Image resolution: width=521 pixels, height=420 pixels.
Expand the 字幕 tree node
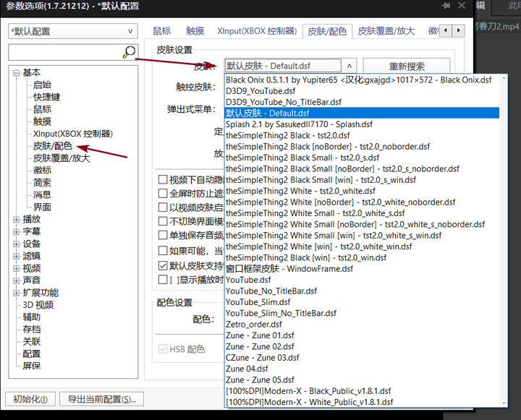16,232
